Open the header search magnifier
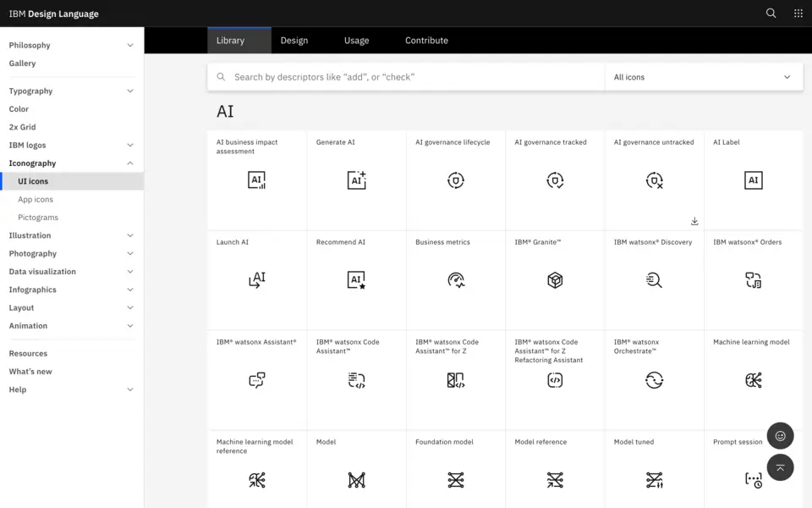812x508 pixels. click(771, 14)
